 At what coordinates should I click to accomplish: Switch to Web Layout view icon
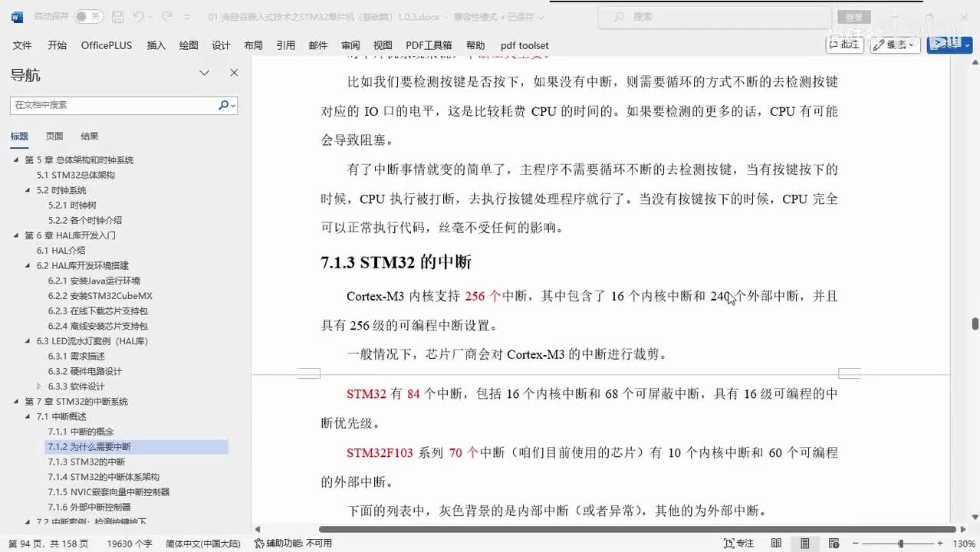833,543
